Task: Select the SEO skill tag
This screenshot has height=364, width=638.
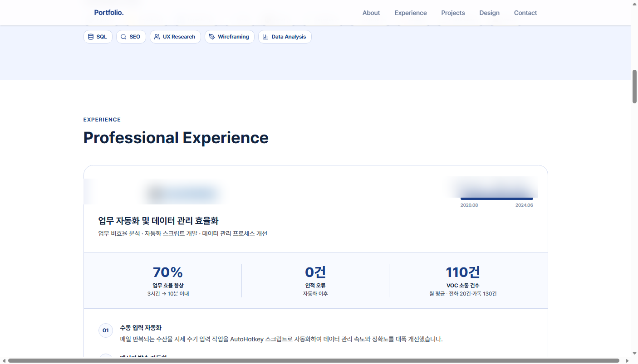Action: [x=131, y=37]
